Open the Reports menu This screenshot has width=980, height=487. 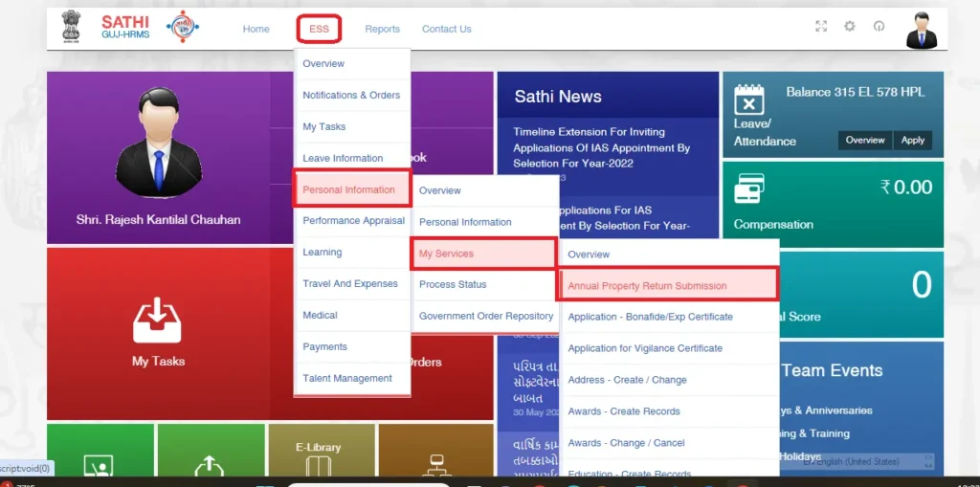coord(383,29)
